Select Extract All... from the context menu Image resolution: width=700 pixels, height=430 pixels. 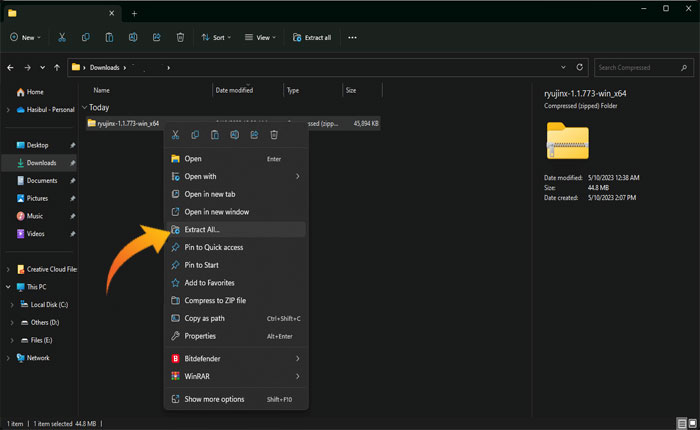point(202,230)
